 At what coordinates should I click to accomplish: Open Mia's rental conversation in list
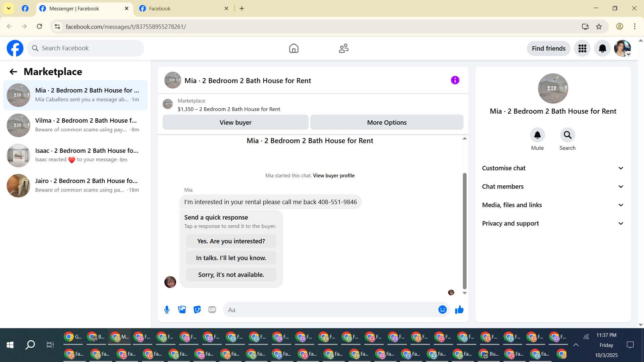(75, 95)
